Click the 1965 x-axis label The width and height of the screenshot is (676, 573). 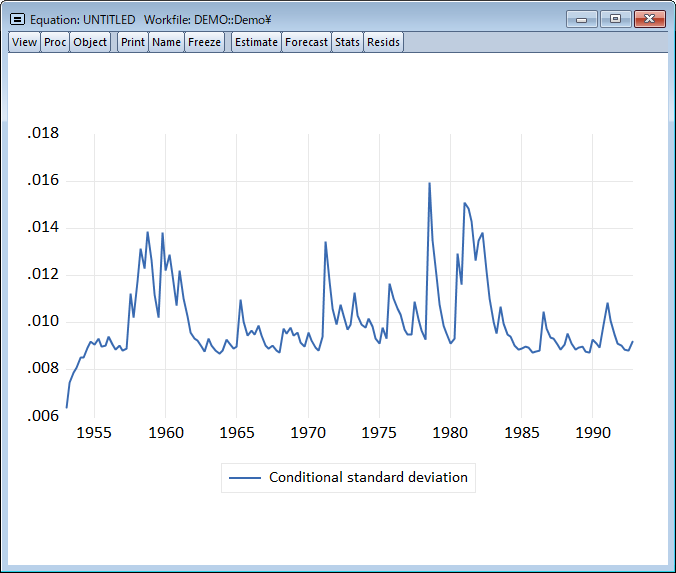237,432
